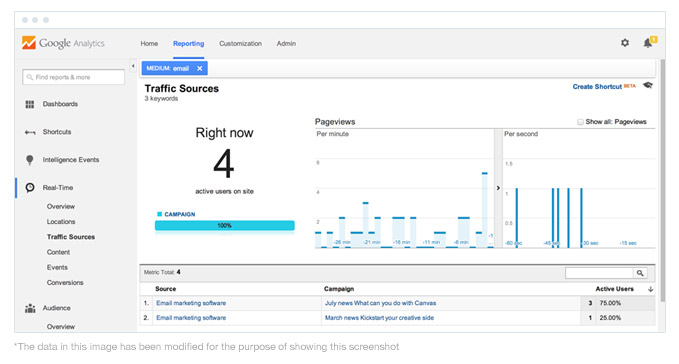Open the Home tab
The image size is (679, 364).
pos(149,44)
